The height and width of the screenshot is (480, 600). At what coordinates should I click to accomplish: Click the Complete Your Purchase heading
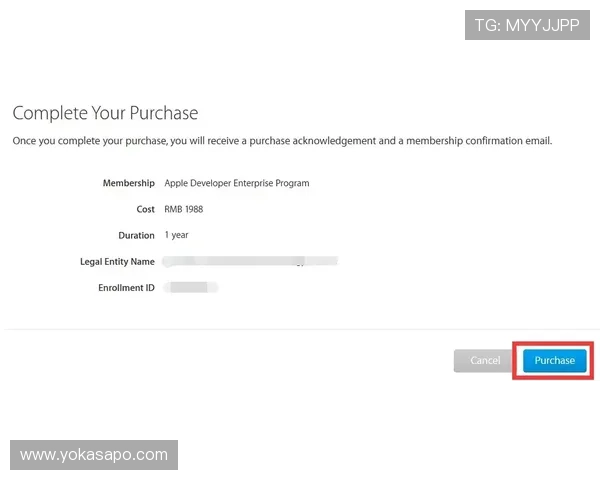pyautogui.click(x=105, y=113)
